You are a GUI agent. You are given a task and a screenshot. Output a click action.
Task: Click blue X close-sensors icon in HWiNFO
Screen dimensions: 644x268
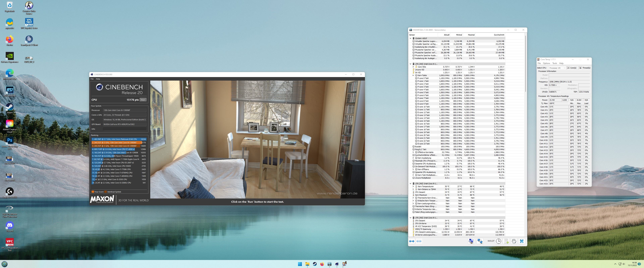tap(522, 241)
